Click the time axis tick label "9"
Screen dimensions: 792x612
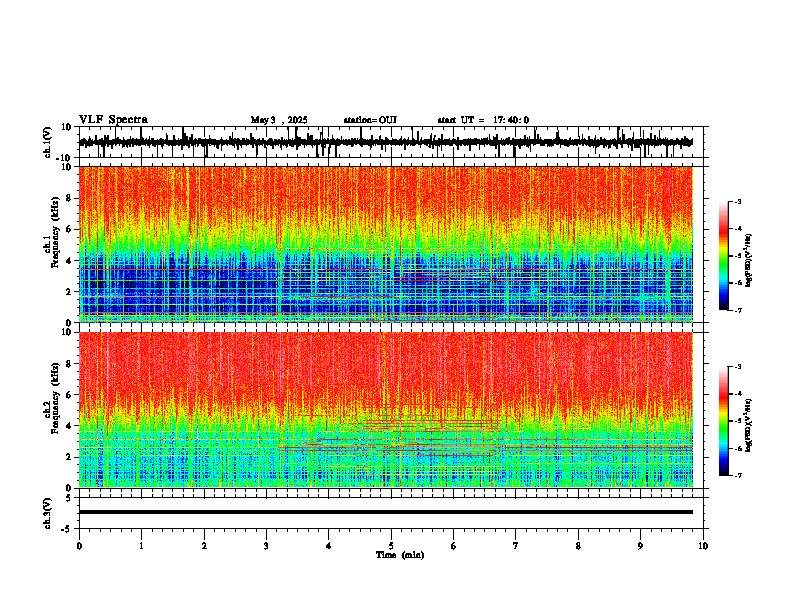click(640, 546)
